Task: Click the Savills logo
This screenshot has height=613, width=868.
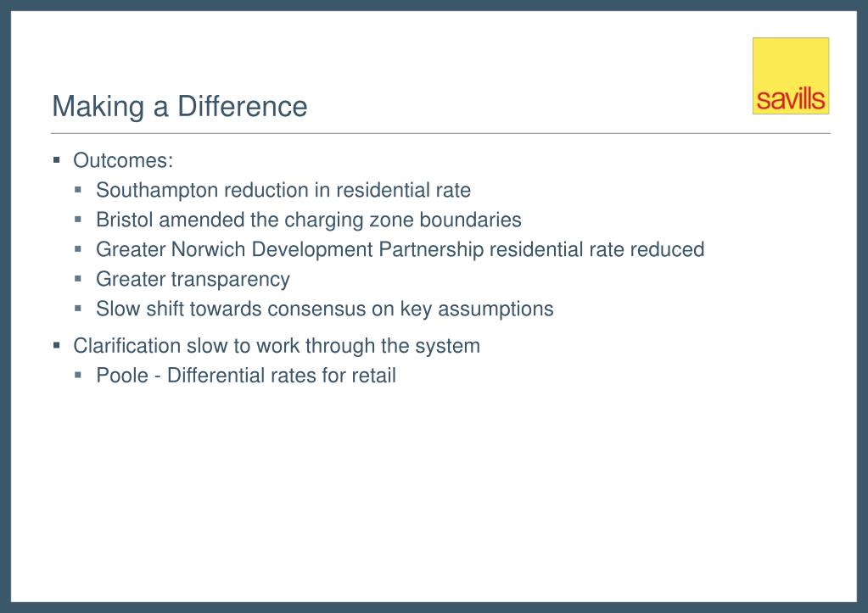Action: [791, 75]
